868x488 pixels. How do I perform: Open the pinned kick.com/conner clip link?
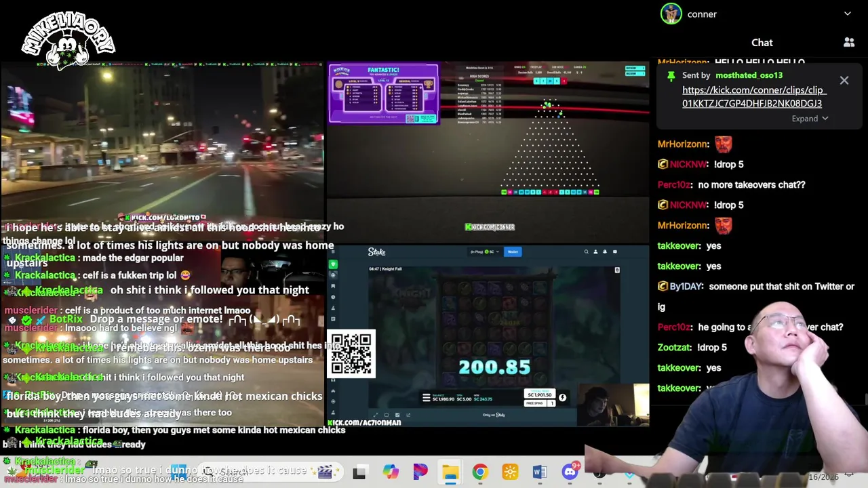point(753,97)
